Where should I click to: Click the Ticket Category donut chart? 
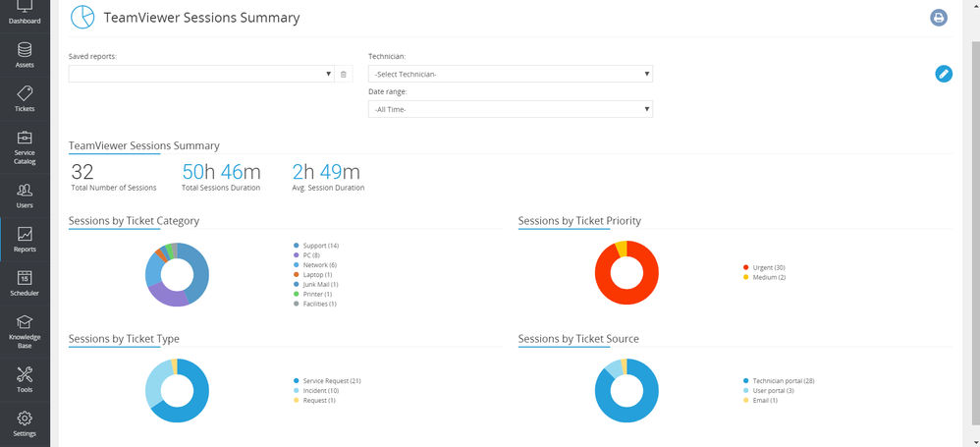(x=177, y=274)
